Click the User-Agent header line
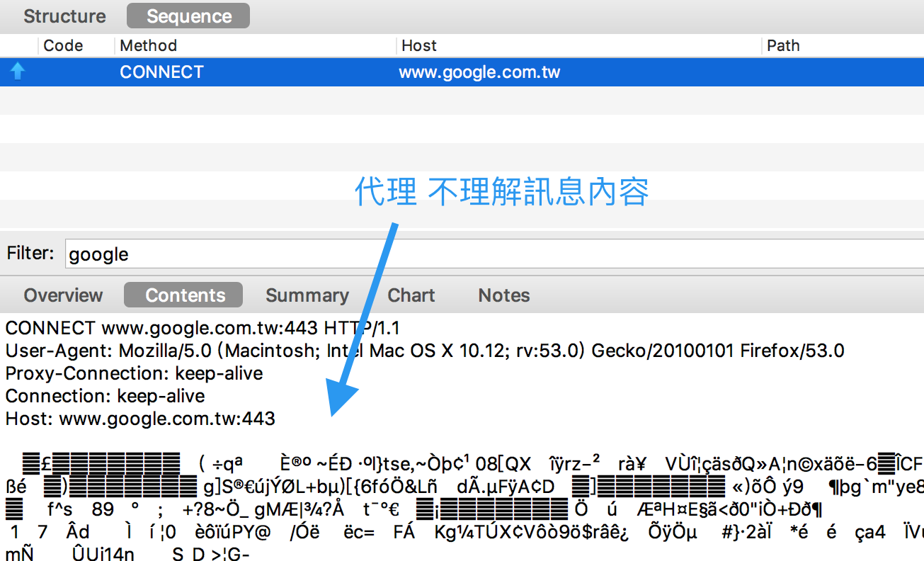This screenshot has width=924, height=561. pyautogui.click(x=425, y=351)
